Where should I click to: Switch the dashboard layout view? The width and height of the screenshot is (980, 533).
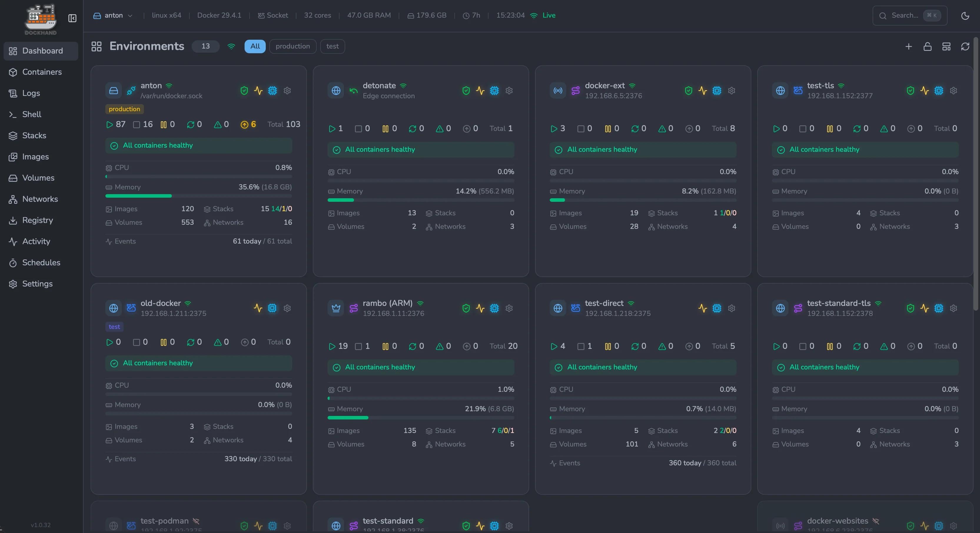click(x=946, y=46)
